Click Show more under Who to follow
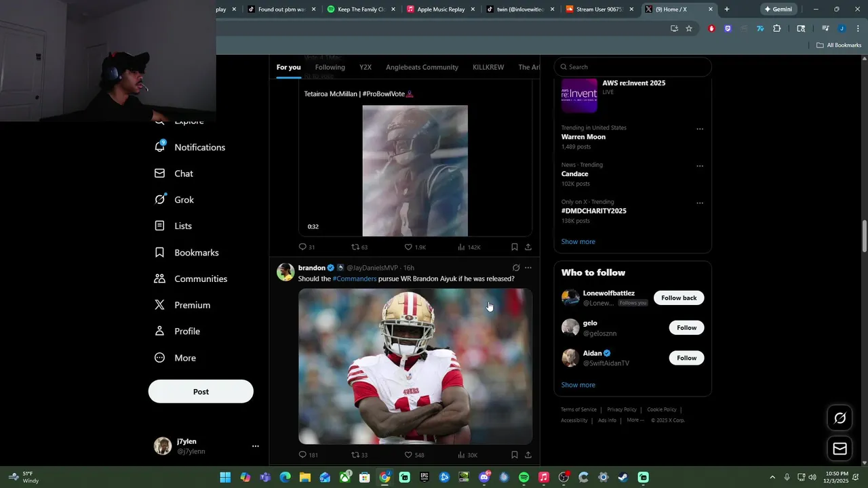The width and height of the screenshot is (868, 488). pos(578,385)
